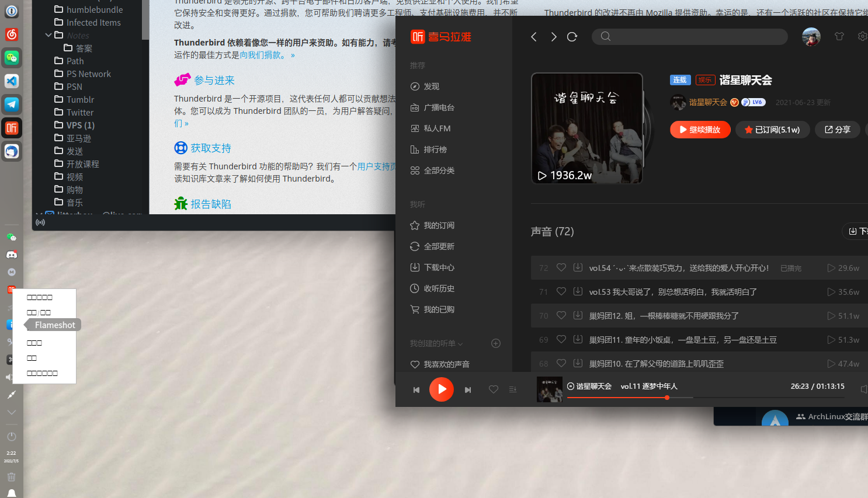Click the 分享 share button

[838, 130]
